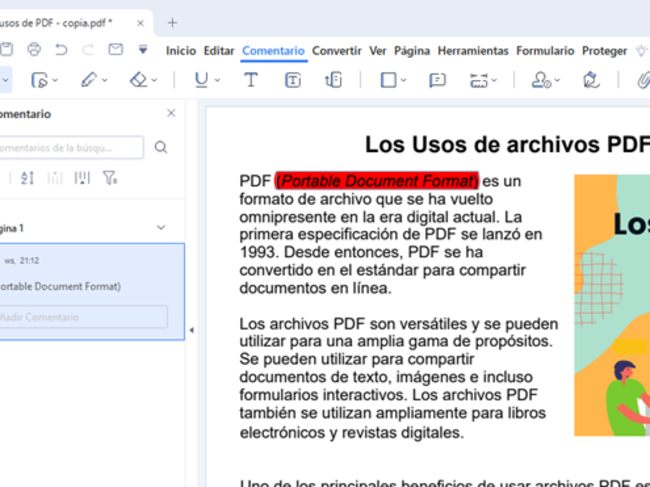Pick the eraser tool

[x=139, y=80]
